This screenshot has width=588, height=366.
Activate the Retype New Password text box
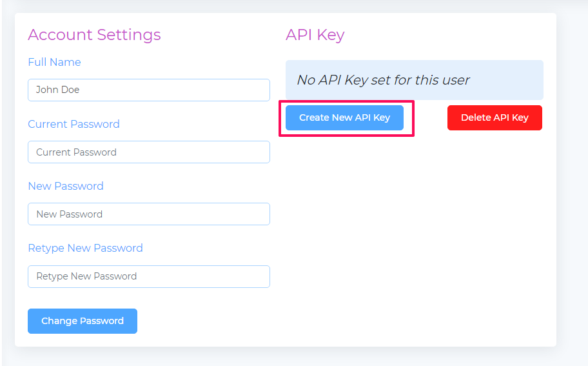pyautogui.click(x=149, y=276)
